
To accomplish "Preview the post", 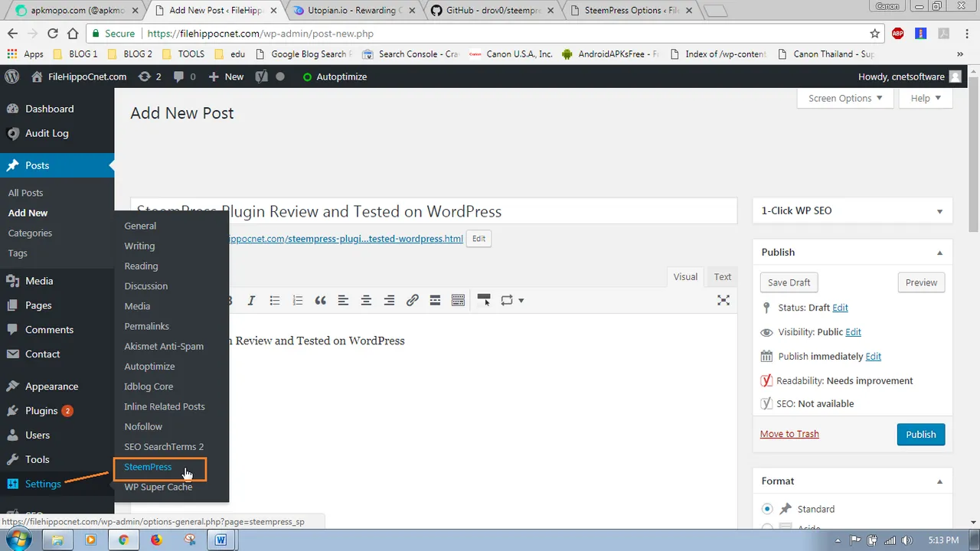I will click(921, 282).
